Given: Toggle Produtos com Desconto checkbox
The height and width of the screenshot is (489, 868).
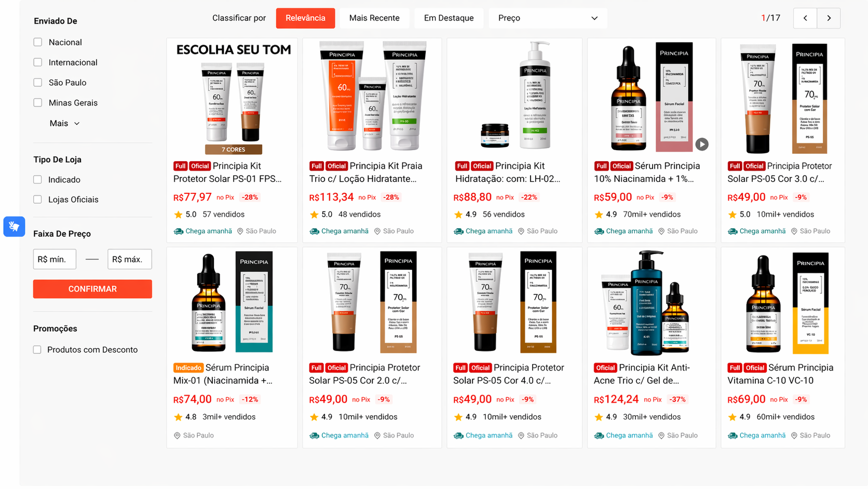Looking at the screenshot, I should (x=37, y=350).
